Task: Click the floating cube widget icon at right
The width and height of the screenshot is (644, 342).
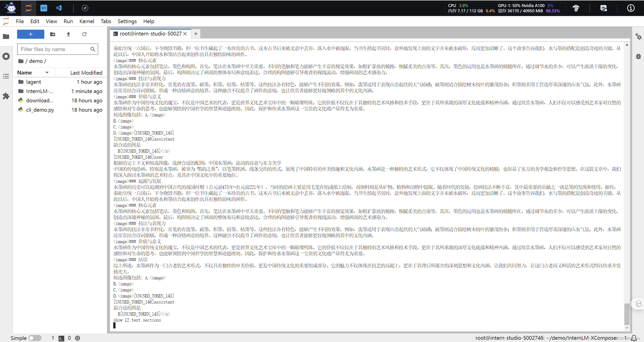Action: click(x=639, y=304)
